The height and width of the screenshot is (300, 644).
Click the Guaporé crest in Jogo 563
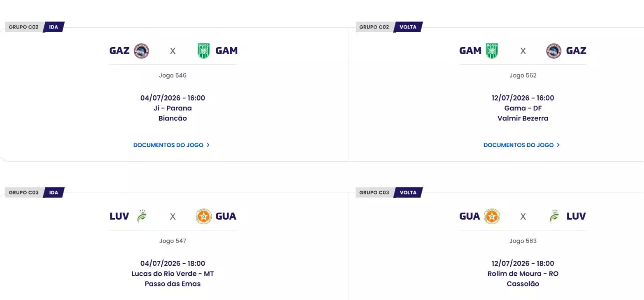coord(492,216)
